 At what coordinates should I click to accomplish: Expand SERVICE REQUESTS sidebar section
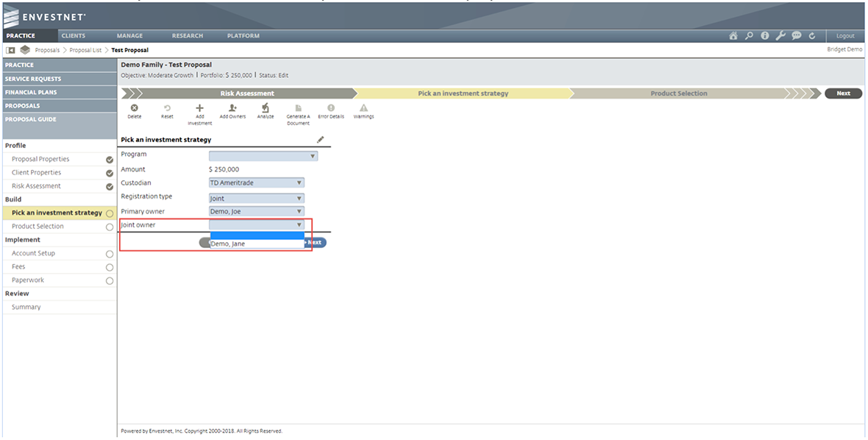pos(60,79)
